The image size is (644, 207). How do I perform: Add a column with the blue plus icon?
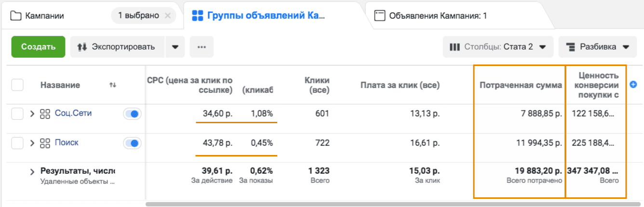pyautogui.click(x=633, y=84)
